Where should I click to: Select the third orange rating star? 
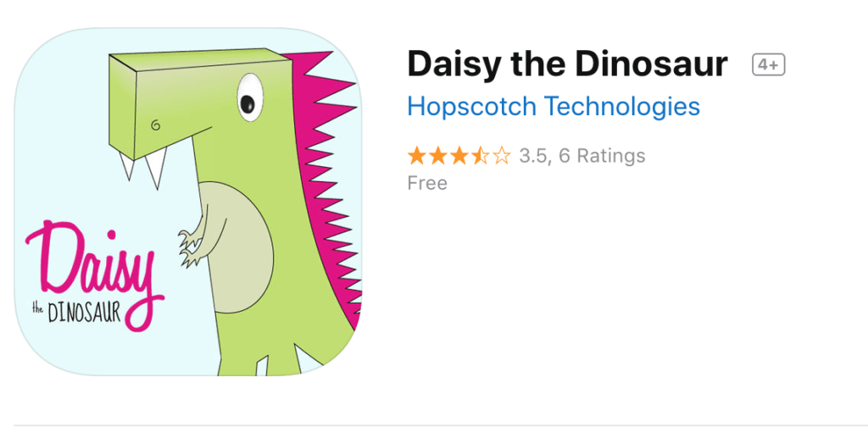(459, 156)
